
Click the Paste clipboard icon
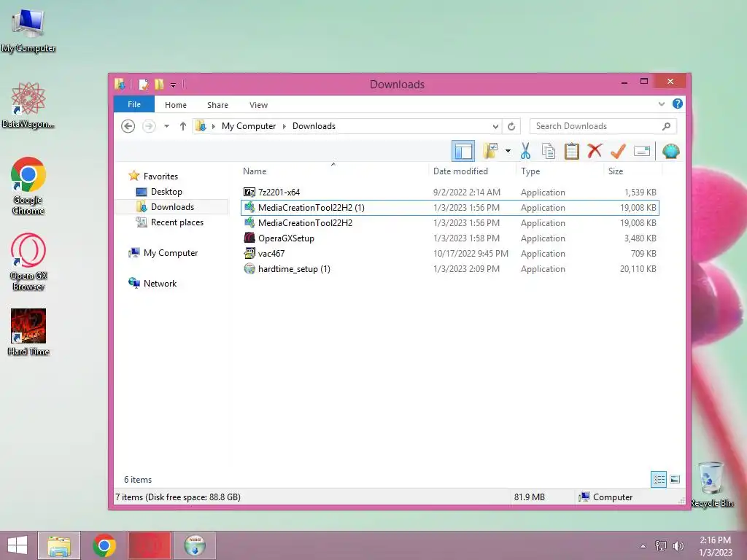tap(571, 152)
